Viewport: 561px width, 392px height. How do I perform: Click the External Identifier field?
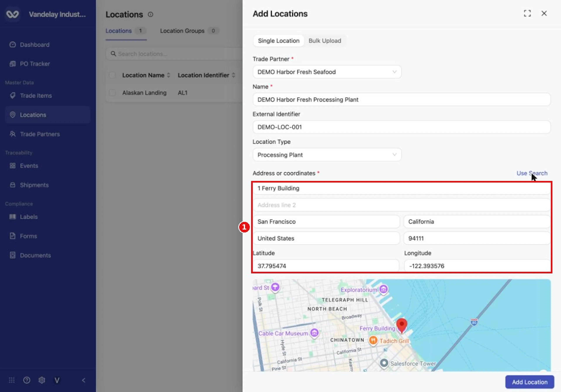(x=401, y=127)
